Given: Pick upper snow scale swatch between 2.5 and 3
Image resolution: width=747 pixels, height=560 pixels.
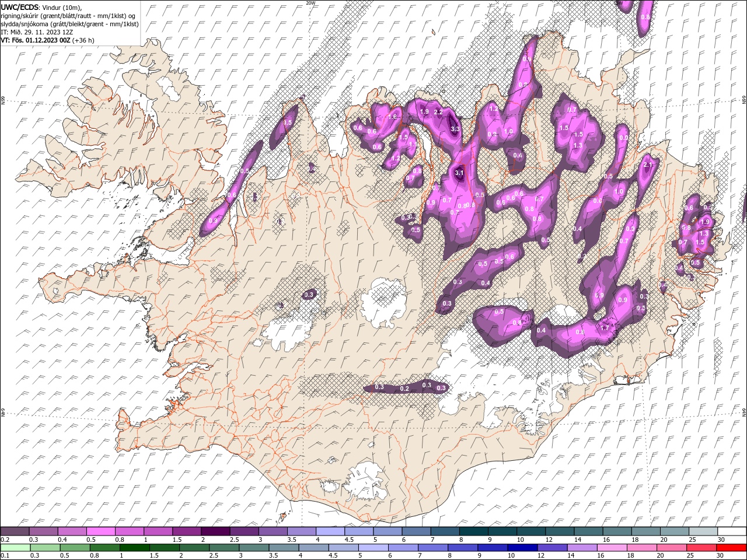Looking at the screenshot, I should pos(243,531).
